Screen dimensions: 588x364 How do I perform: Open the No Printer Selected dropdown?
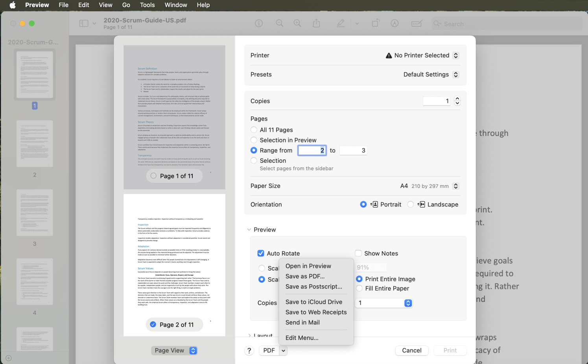coord(422,55)
